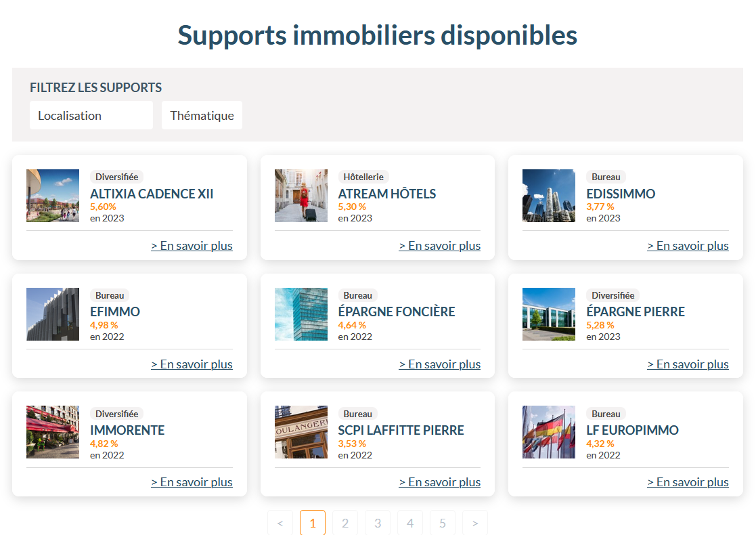Screen dimensions: 756x535
Task: Open the Thématique filter dropdown
Action: click(x=202, y=115)
